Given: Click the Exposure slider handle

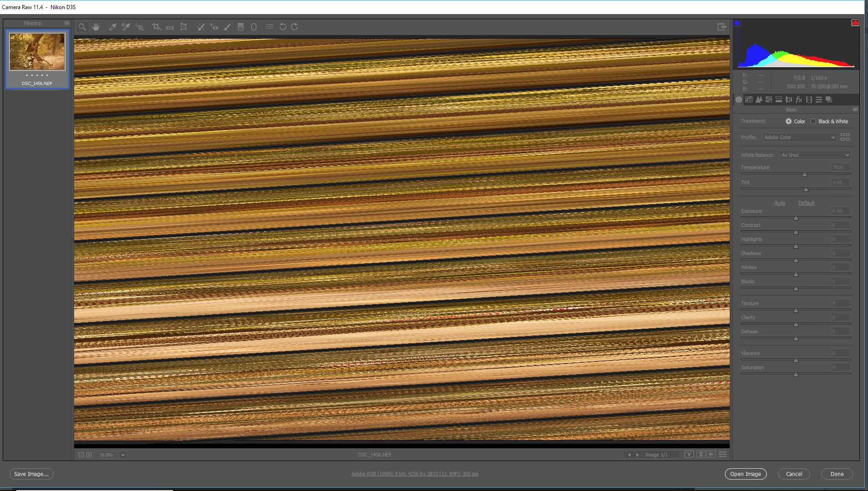Looking at the screenshot, I should pos(796,218).
